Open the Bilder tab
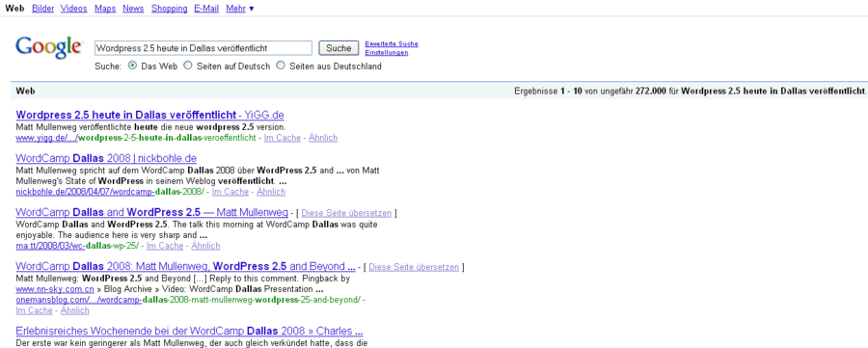 [42, 9]
